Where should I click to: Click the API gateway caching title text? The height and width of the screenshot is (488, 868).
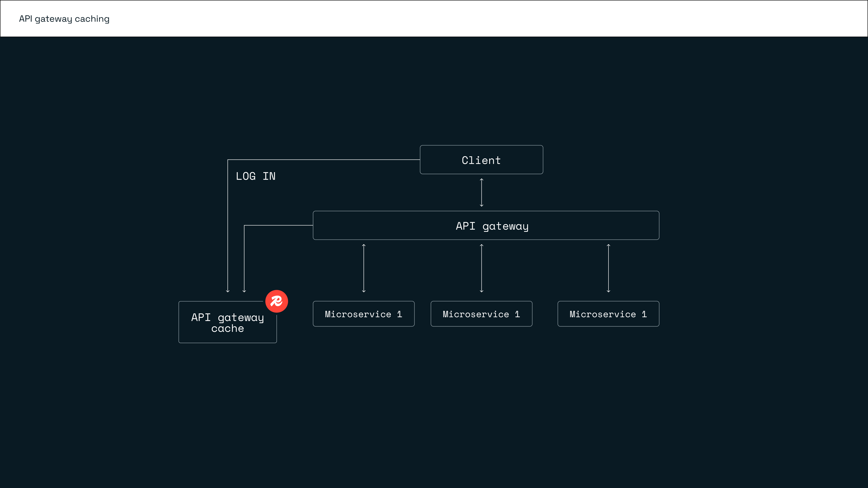click(x=64, y=19)
